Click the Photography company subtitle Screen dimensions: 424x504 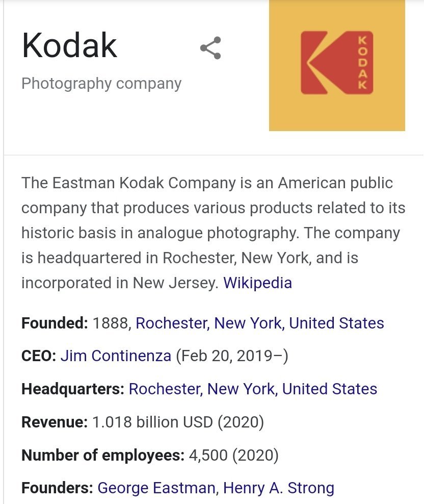101,84
